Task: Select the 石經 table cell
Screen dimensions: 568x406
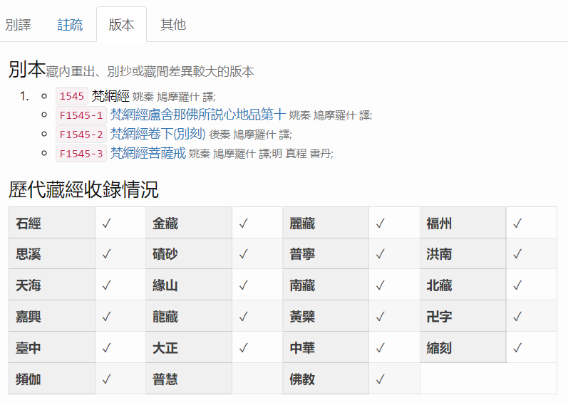Action: click(x=52, y=222)
